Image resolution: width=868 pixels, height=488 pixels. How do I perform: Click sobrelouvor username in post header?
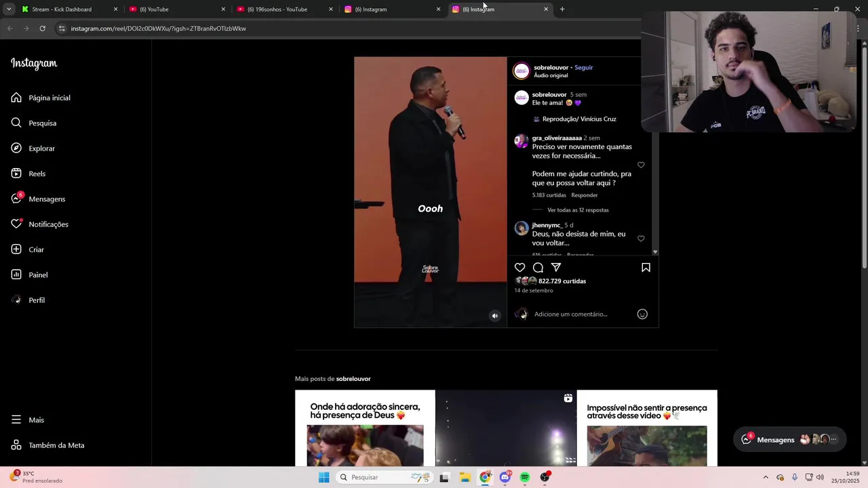(551, 68)
